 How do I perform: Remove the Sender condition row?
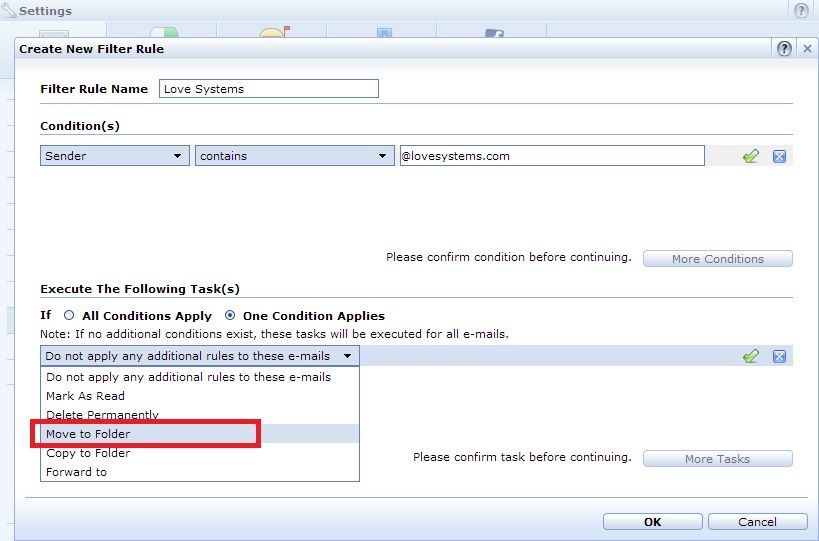(x=779, y=156)
